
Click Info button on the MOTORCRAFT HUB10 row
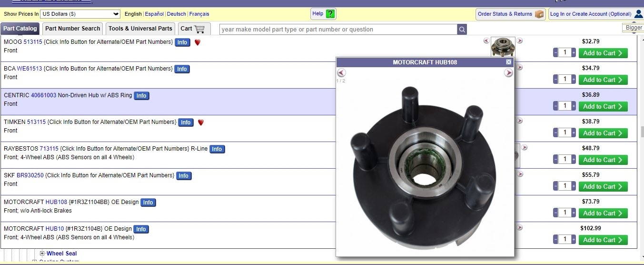tap(141, 229)
